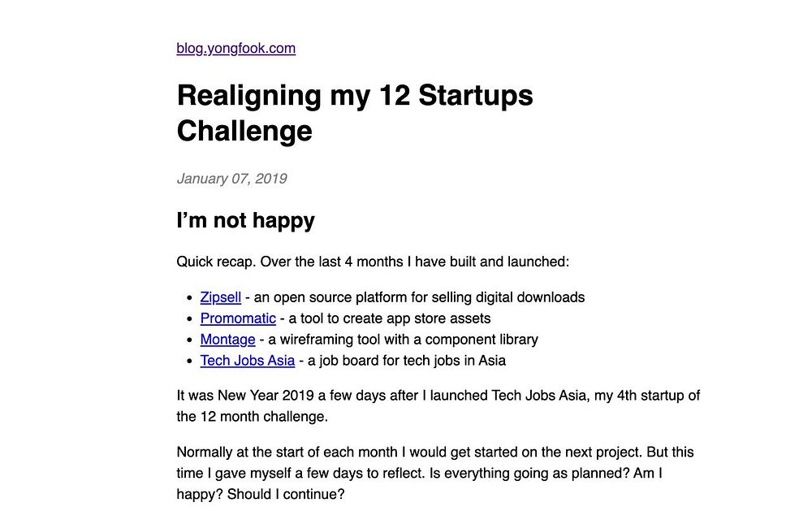Open the Tech Jobs Asia link
Screen dimensions: 812x511
pyautogui.click(x=248, y=361)
